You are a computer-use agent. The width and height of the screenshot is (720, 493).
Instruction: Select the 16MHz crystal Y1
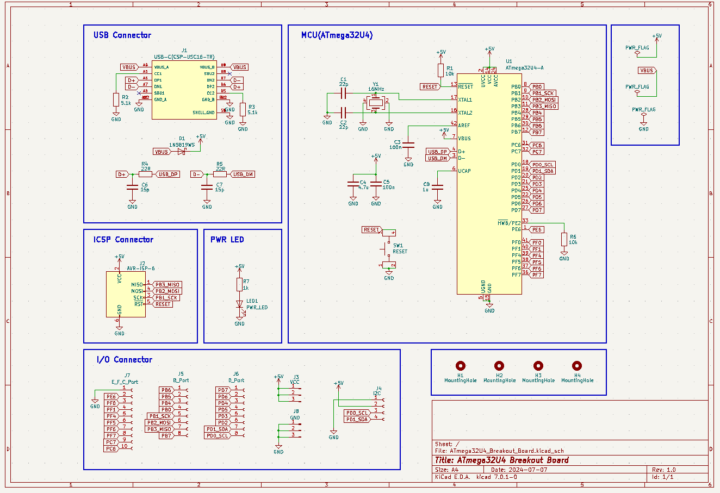pos(376,102)
